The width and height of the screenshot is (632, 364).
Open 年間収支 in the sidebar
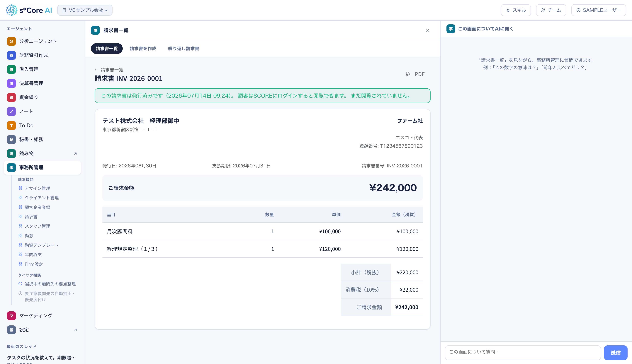pyautogui.click(x=33, y=255)
